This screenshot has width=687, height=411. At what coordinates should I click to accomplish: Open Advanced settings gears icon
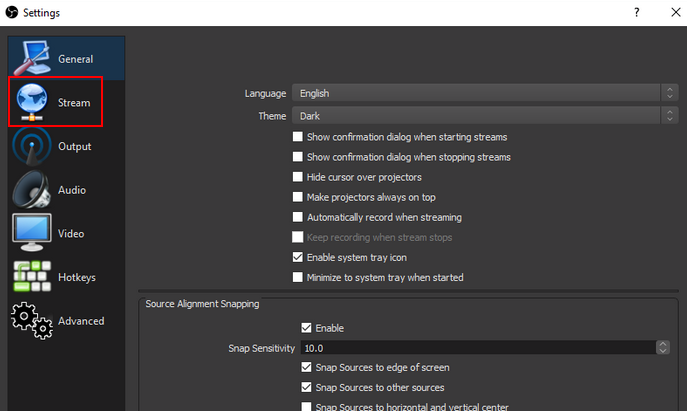pyautogui.click(x=31, y=320)
